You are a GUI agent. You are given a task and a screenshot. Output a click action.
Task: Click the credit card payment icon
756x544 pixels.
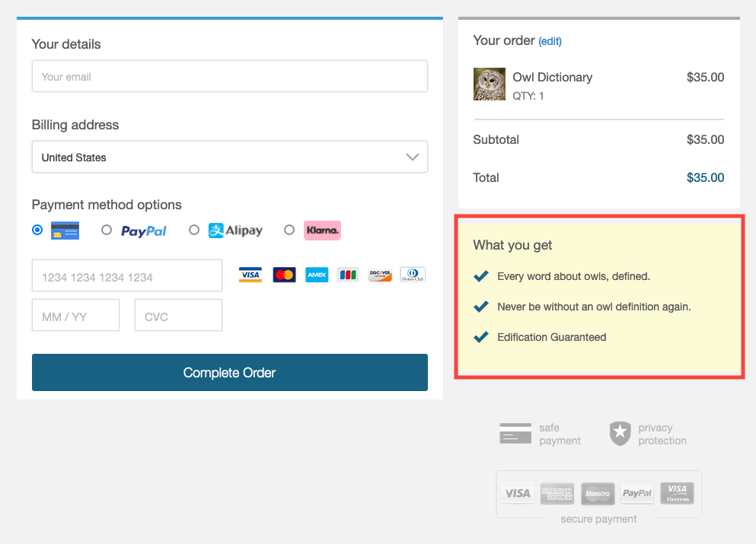[65, 231]
